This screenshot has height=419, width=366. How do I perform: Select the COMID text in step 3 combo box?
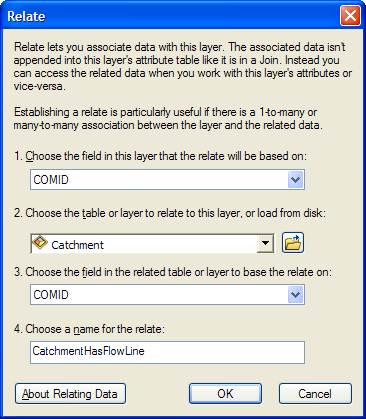pyautogui.click(x=51, y=295)
